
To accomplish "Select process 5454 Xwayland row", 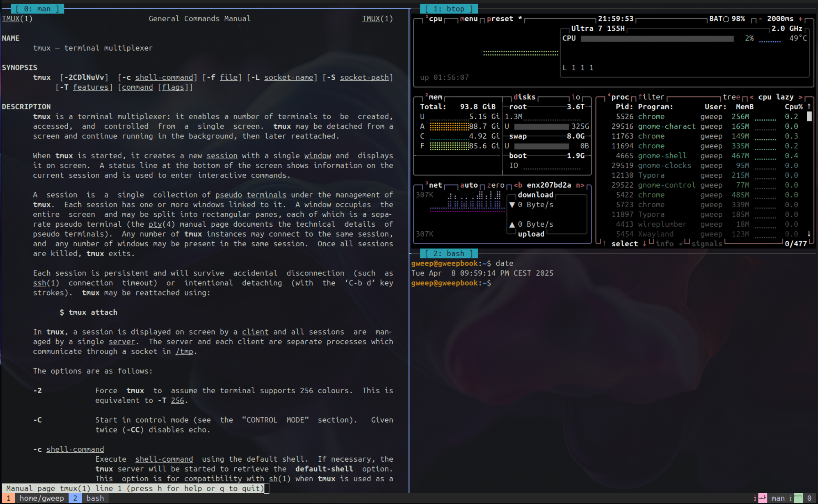I will click(705, 234).
